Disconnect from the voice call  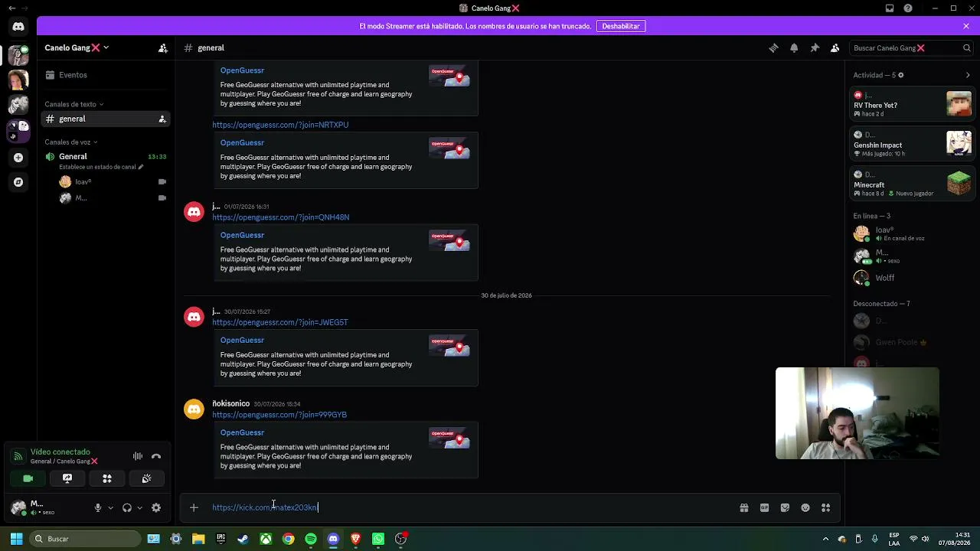pos(156,457)
